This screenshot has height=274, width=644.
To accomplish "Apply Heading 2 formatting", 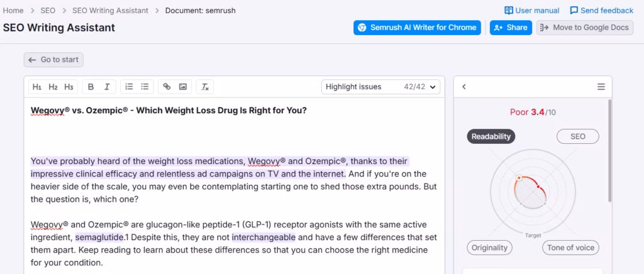I will coord(53,87).
